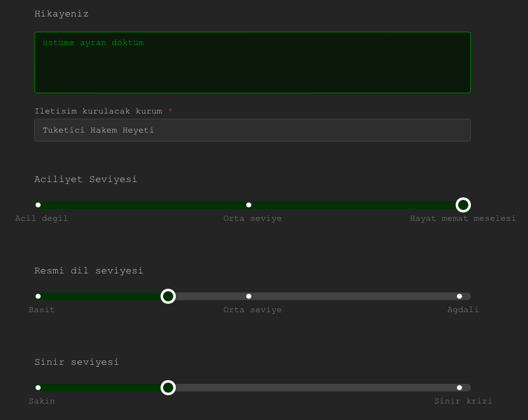
Task: Click 'Orta seviye' label under Aciliyet slider
Action: click(252, 218)
